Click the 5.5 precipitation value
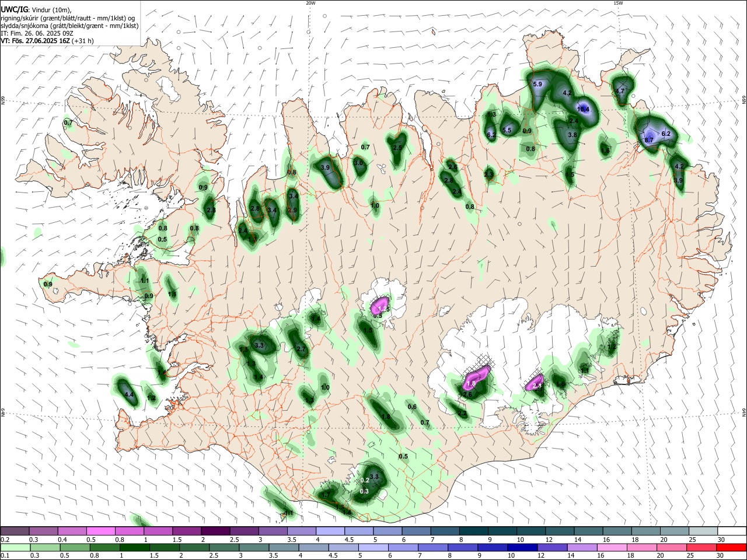The image size is (747, 560). 507,130
